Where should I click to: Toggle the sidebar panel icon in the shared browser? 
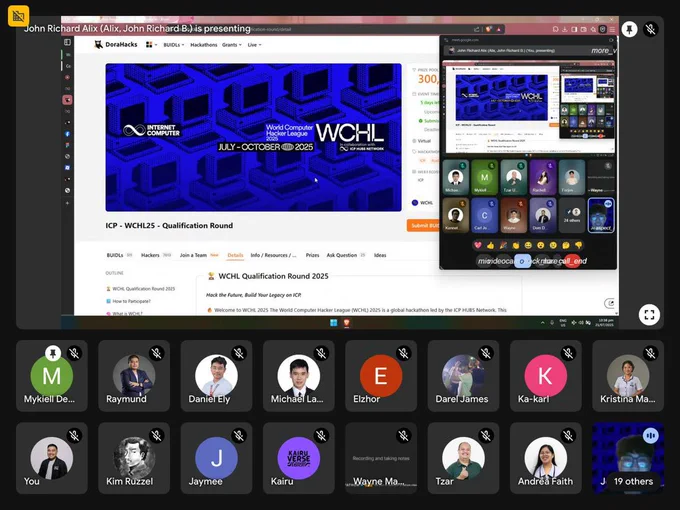[x=67, y=42]
